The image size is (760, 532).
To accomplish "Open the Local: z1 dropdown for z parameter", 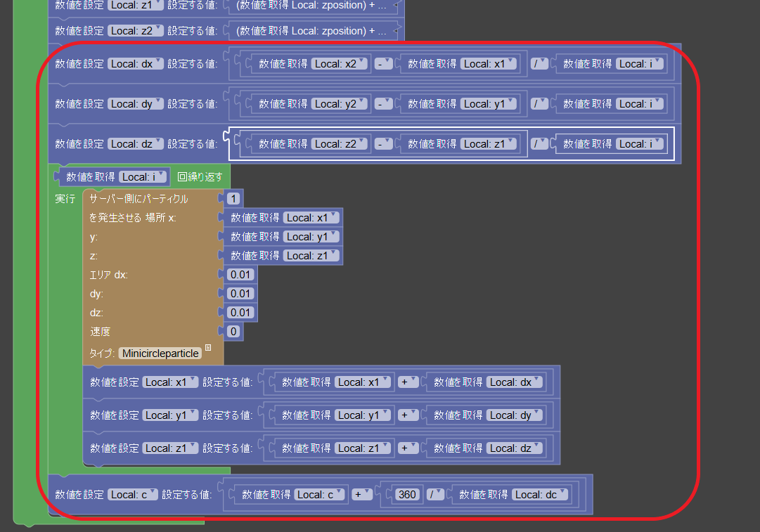I will pyautogui.click(x=311, y=255).
